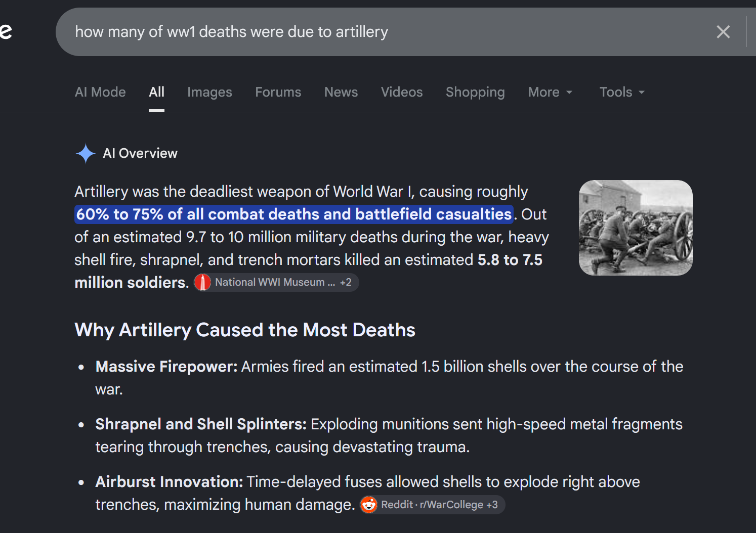
Task: Open the artillery soldiers photo thumbnail
Action: 636,228
